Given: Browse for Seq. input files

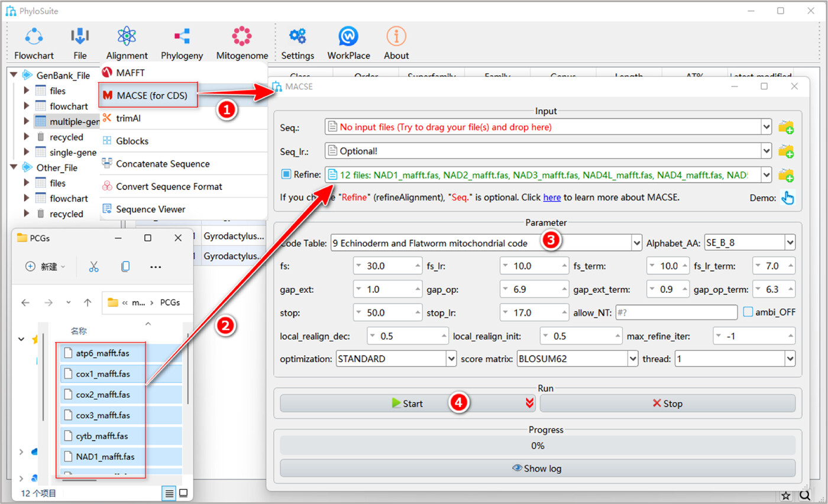Looking at the screenshot, I should 786,127.
